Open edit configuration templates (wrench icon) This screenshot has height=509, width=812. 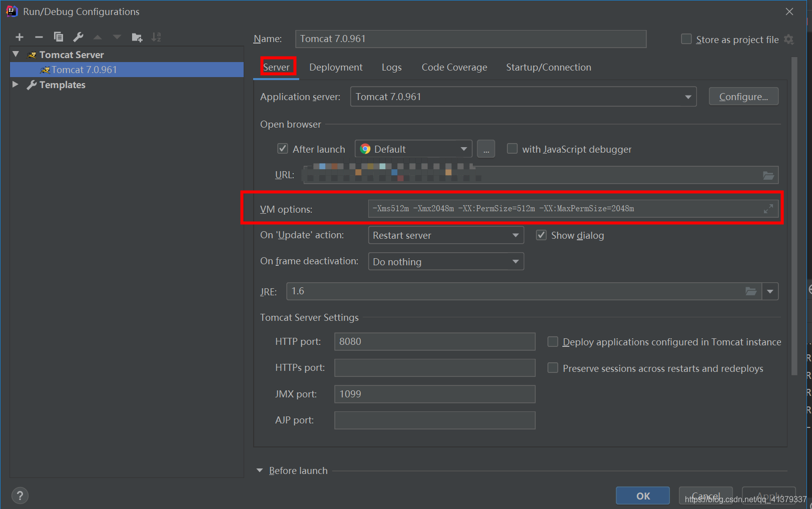pyautogui.click(x=78, y=37)
